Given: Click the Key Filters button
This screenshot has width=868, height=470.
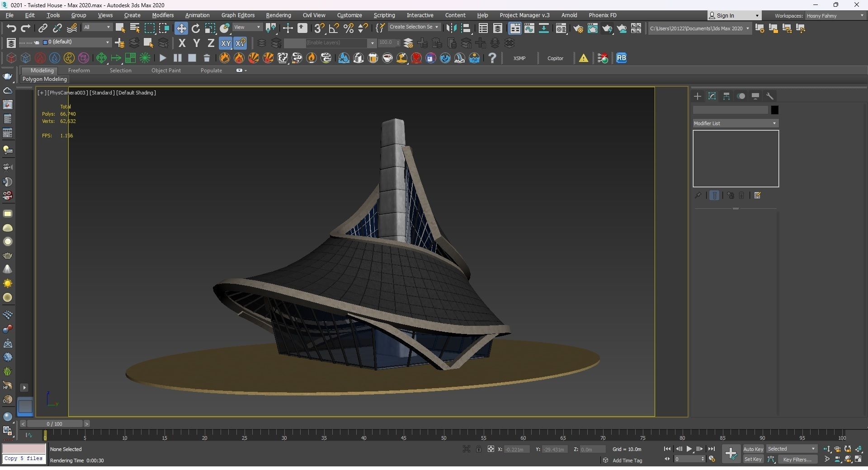Looking at the screenshot, I should [797, 459].
